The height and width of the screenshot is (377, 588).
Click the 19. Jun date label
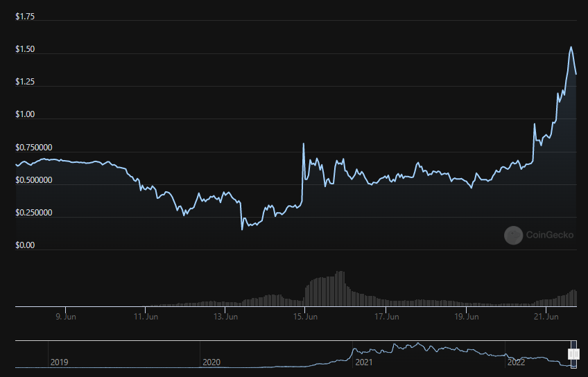[467, 317]
